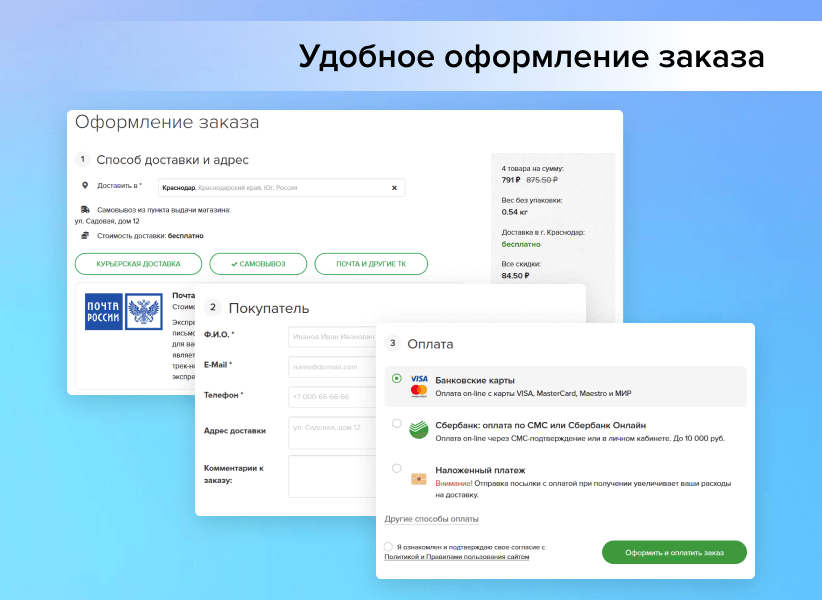Tick the site policy agreement checkbox

click(388, 547)
